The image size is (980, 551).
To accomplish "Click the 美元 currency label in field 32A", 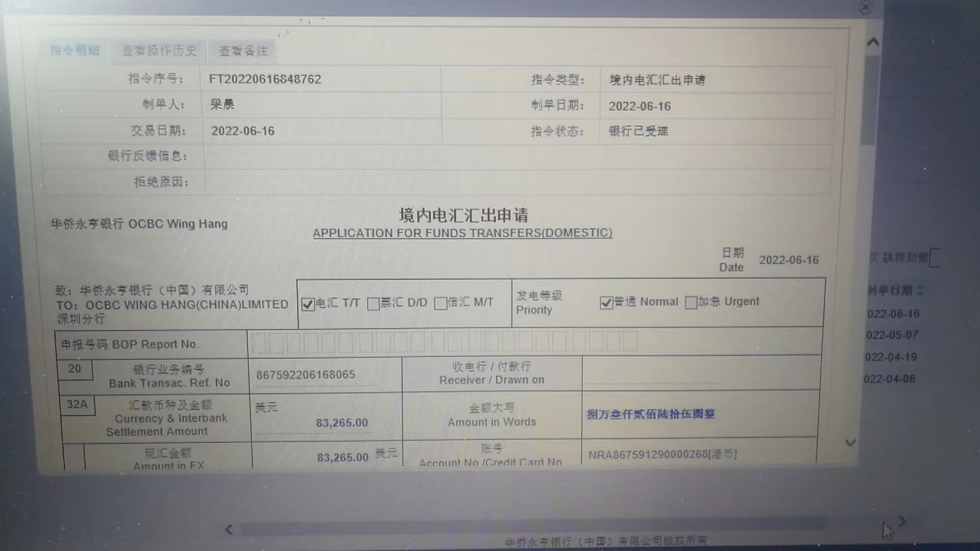I will (266, 407).
